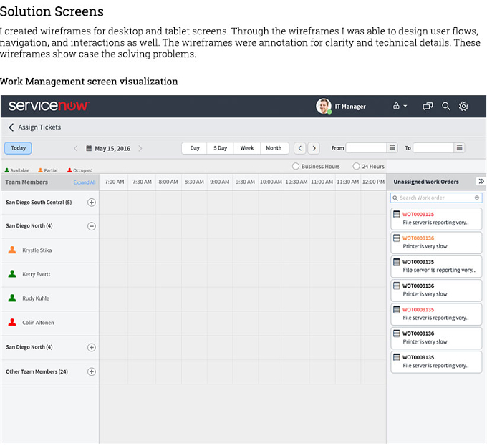Open the From date calendar picker
The width and height of the screenshot is (487, 448).
point(392,147)
